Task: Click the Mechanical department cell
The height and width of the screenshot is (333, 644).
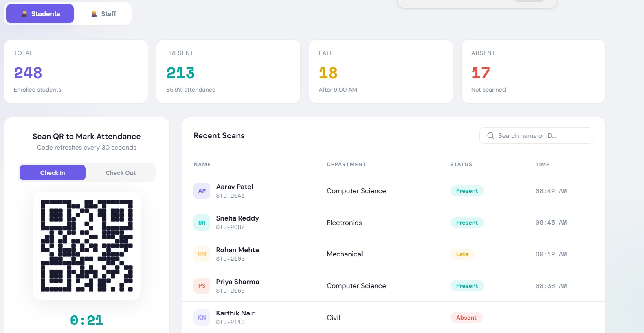Action: (345, 254)
